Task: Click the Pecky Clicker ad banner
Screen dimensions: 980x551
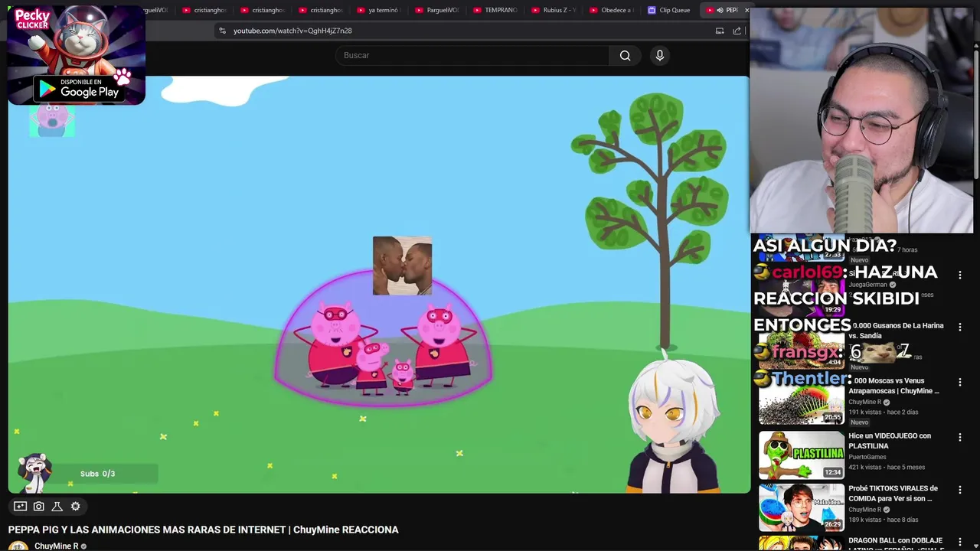Action: (x=77, y=55)
